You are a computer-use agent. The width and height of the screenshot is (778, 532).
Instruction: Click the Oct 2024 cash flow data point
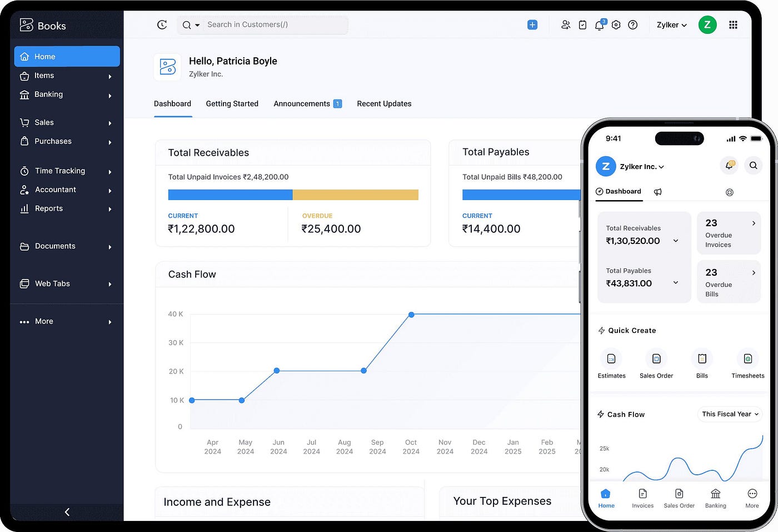pyautogui.click(x=411, y=315)
